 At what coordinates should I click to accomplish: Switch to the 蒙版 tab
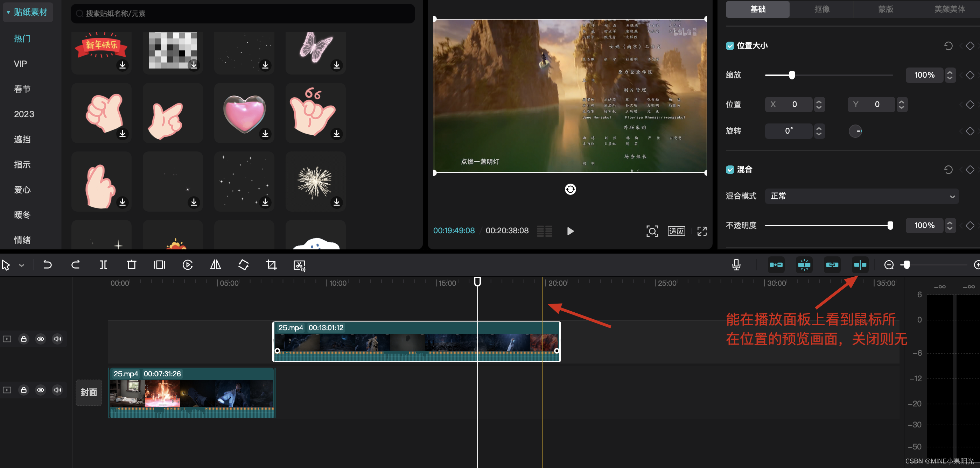coord(885,9)
